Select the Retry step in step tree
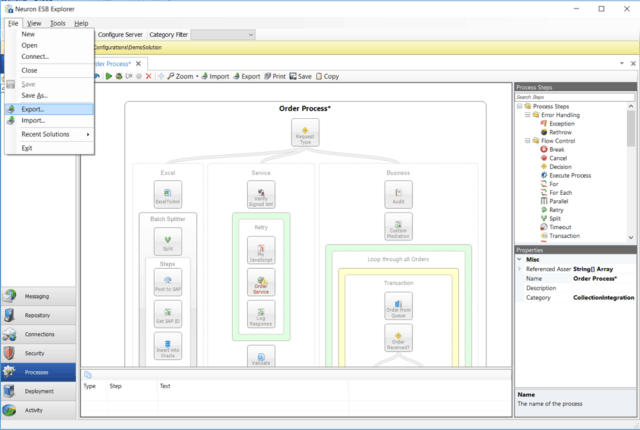 click(552, 210)
